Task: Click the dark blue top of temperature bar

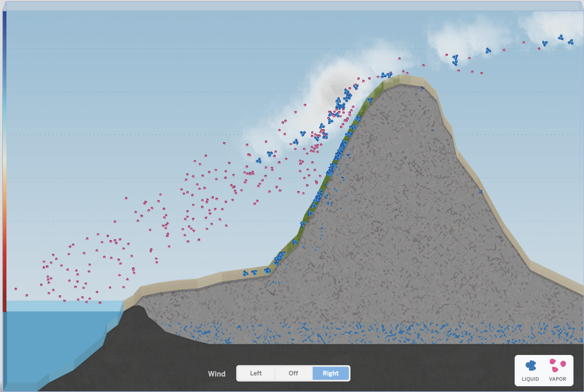Action: 4,20
